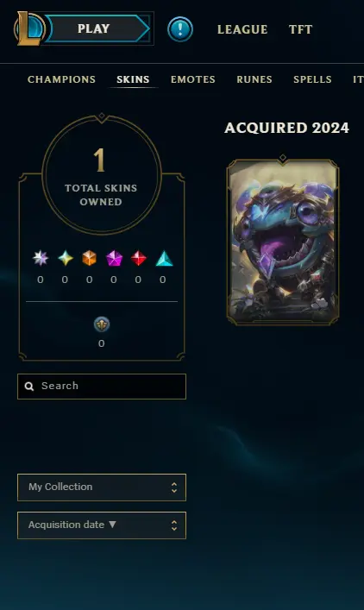Open the Emotes tab
This screenshot has width=364, height=610.
click(193, 79)
